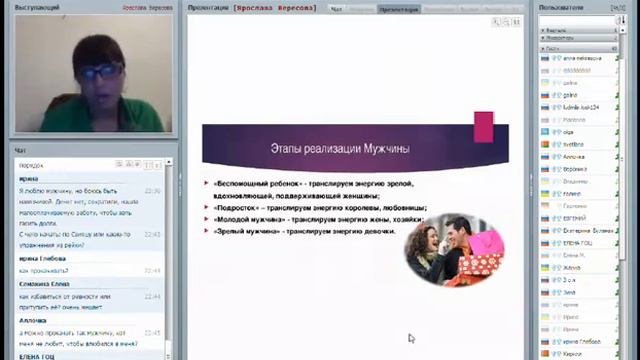Switch to the Чат tab above the presentation
Image resolution: width=640 pixels, height=360 pixels.
(336, 9)
